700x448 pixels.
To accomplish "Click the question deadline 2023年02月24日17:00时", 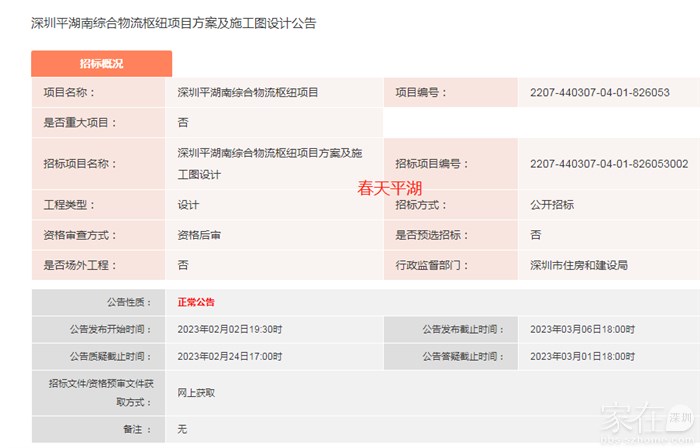I will click(x=230, y=356).
